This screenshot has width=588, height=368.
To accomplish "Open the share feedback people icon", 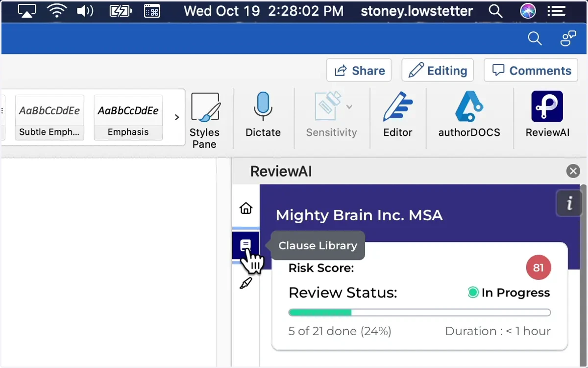I will tap(568, 38).
